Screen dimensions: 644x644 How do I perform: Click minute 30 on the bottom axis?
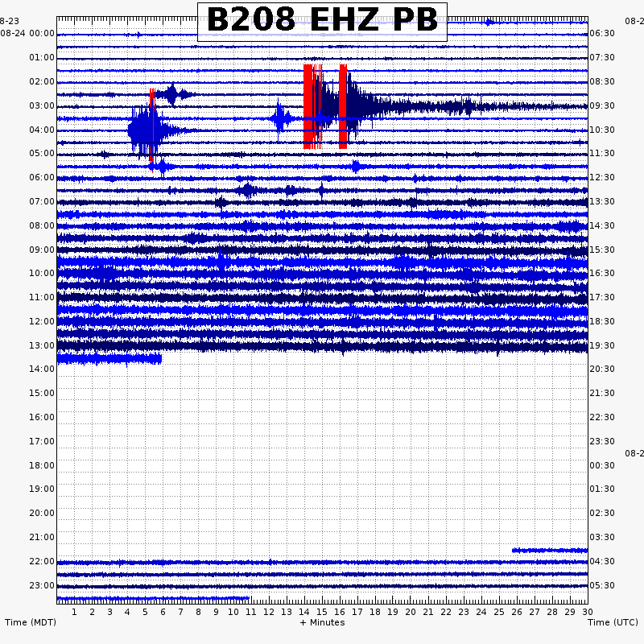[588, 612]
